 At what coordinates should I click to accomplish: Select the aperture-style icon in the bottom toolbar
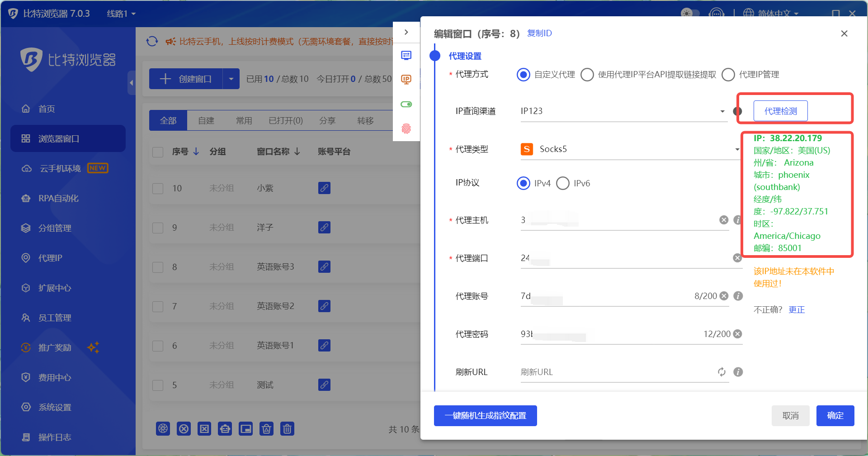[x=163, y=428]
